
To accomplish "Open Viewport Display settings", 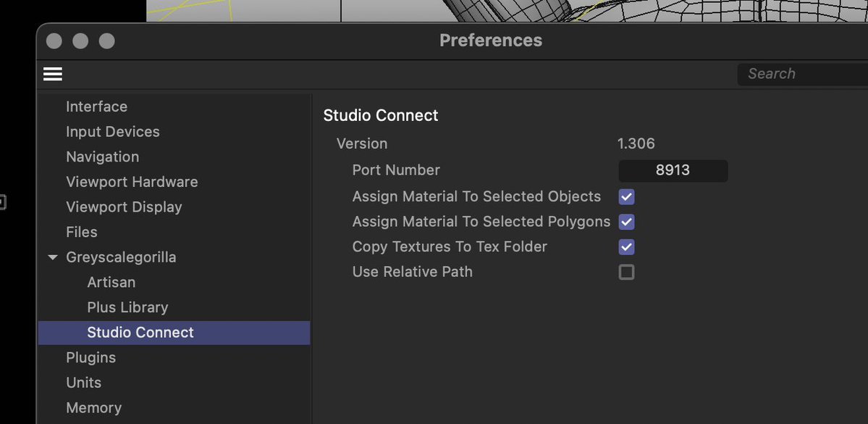I will click(124, 207).
